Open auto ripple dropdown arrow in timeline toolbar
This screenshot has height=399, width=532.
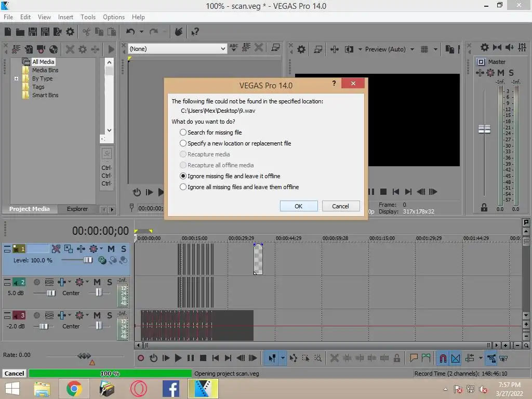coord(481,358)
